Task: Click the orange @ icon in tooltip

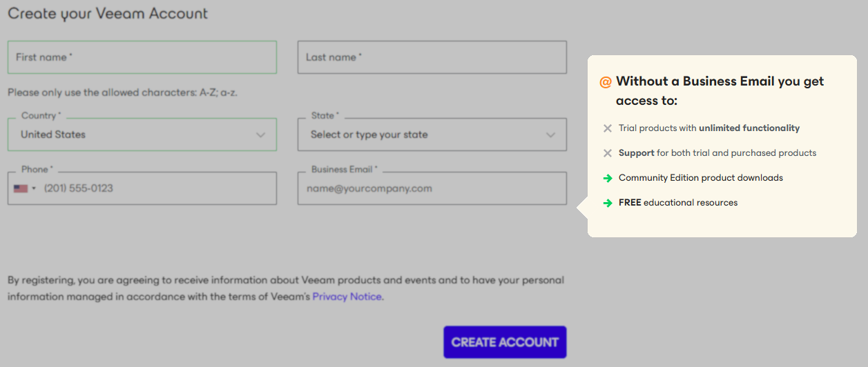Action: 606,82
